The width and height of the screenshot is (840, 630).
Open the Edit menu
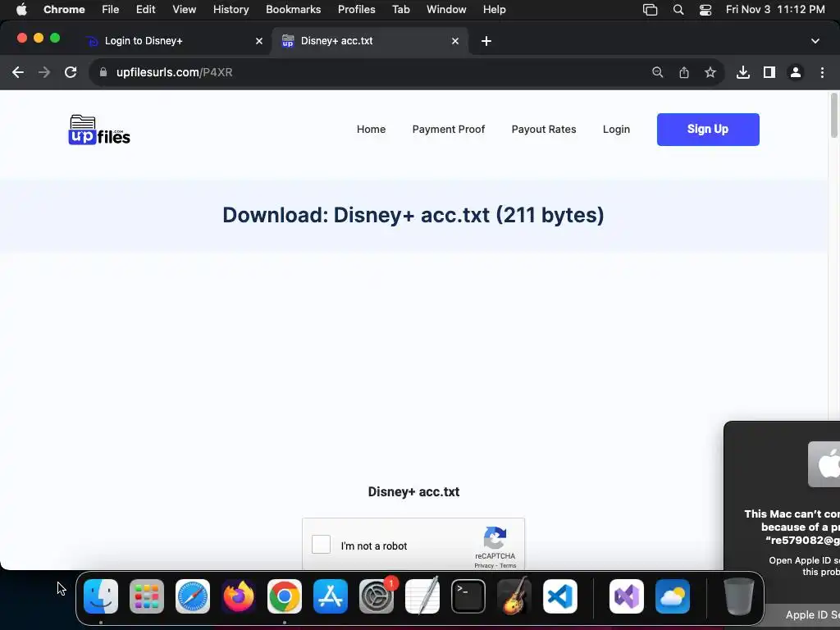(146, 10)
